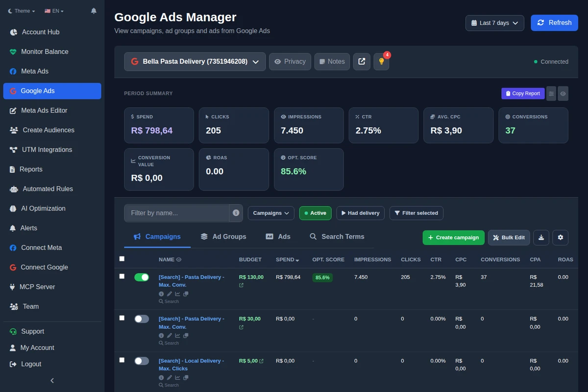Image resolution: width=588 pixels, height=392 pixels.
Task: Open the budget external link under R$ 30,00
Action: click(241, 327)
